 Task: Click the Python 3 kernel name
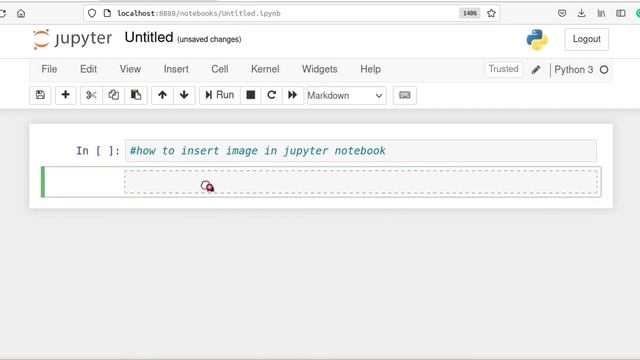click(573, 70)
